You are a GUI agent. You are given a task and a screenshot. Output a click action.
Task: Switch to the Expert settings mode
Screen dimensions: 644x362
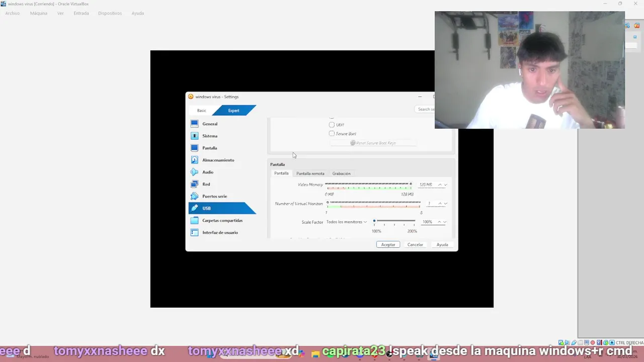[233, 111]
